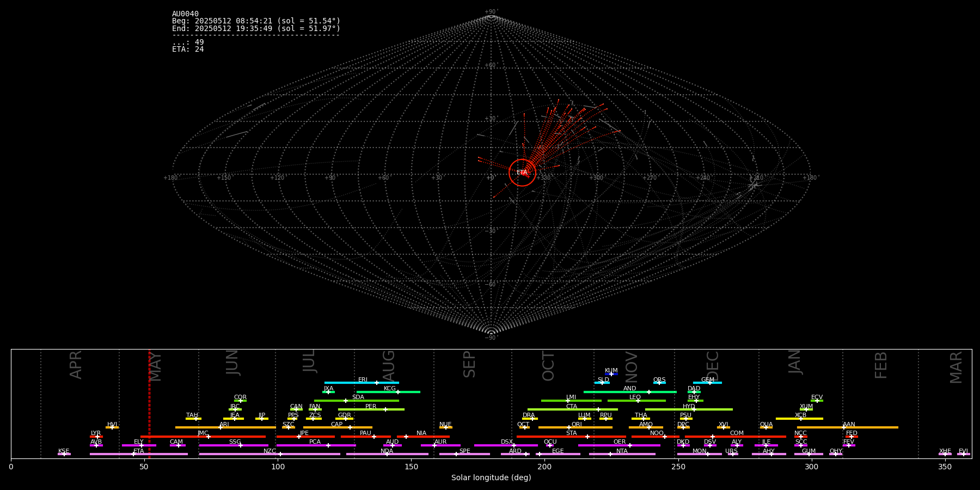Click the HVI shower label
Image resolution: width=980 pixels, height=490 pixels.
(112, 425)
